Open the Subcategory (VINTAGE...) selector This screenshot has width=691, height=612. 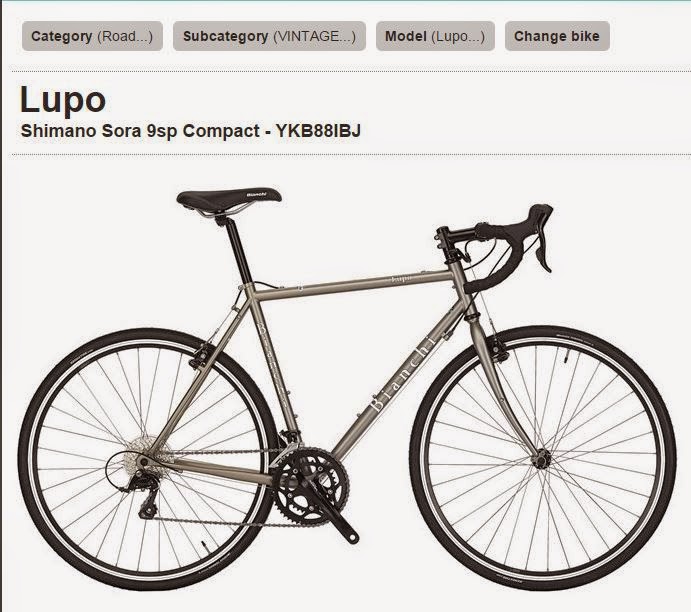[269, 36]
